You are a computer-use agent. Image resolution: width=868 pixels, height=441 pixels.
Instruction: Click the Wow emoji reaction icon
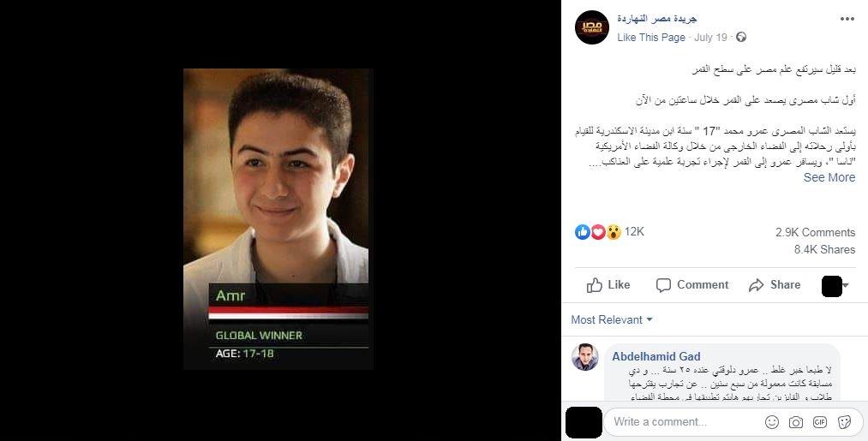pyautogui.click(x=614, y=232)
